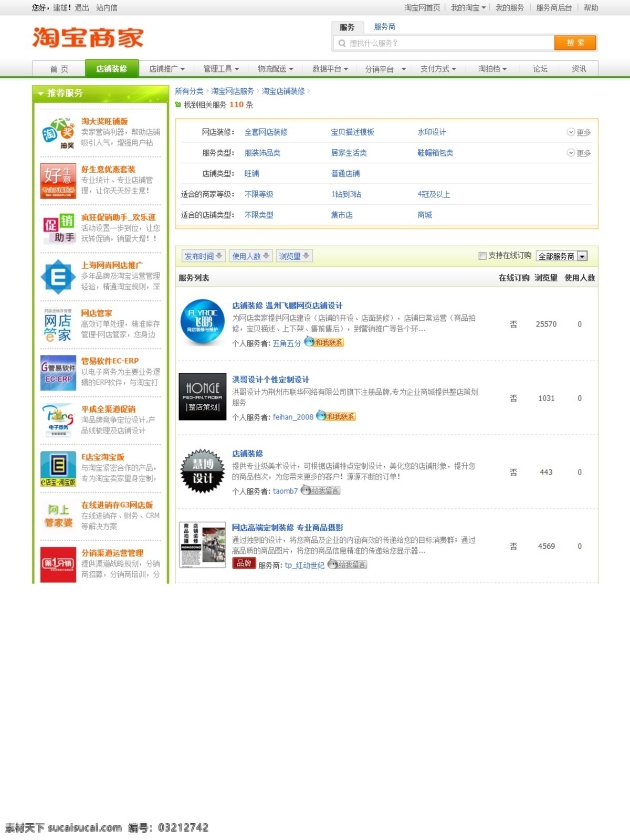This screenshot has width=630, height=840.
Task: Filter by 宝贝描述模板
Action: click(352, 132)
